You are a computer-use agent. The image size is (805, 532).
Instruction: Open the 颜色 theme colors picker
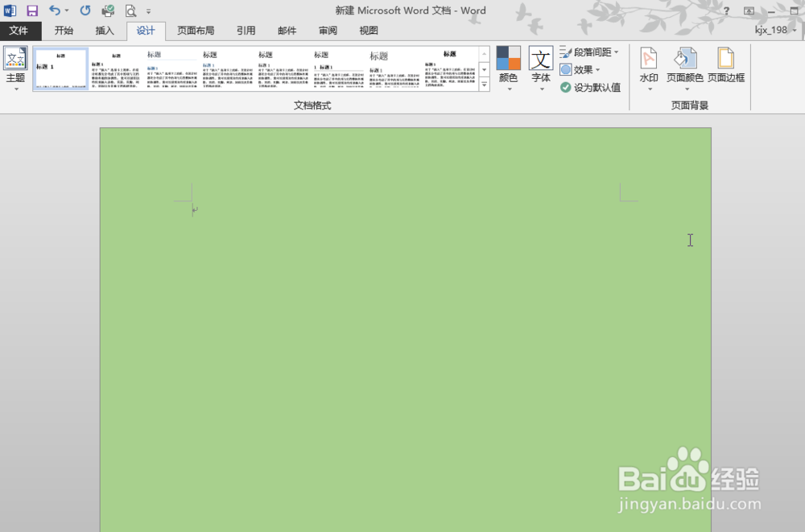[508, 68]
